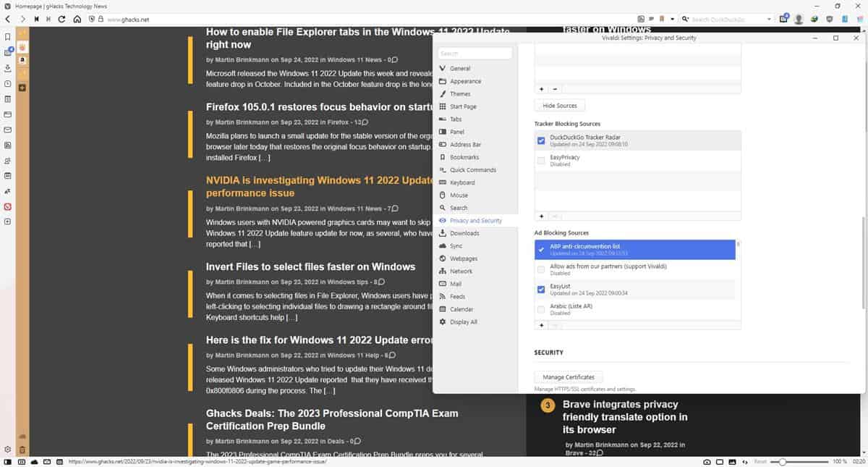Click the red circular web panel icon
Viewport: 868px width, 467px height.
click(x=7, y=206)
